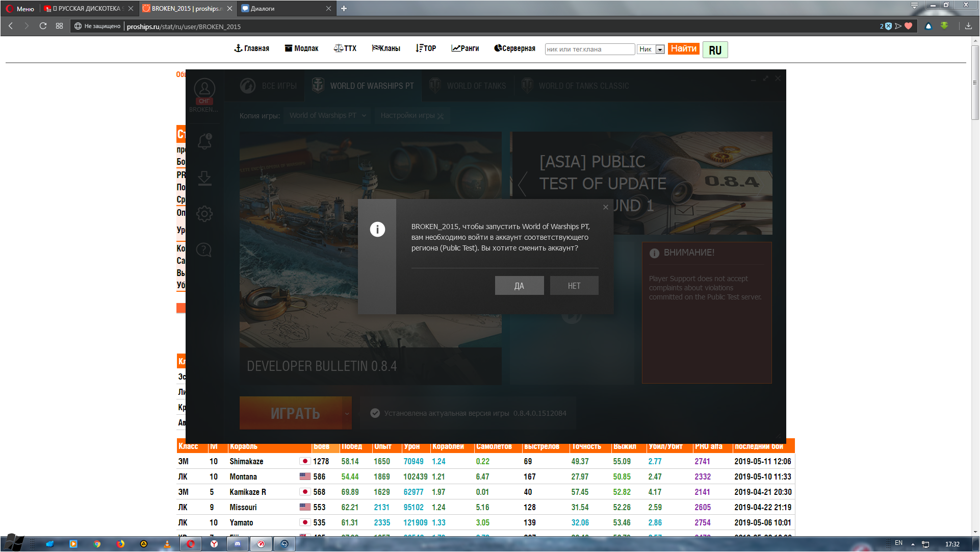Viewport: 980px width, 552px height.
Task: Confirm with the ДА button
Action: pos(519,286)
